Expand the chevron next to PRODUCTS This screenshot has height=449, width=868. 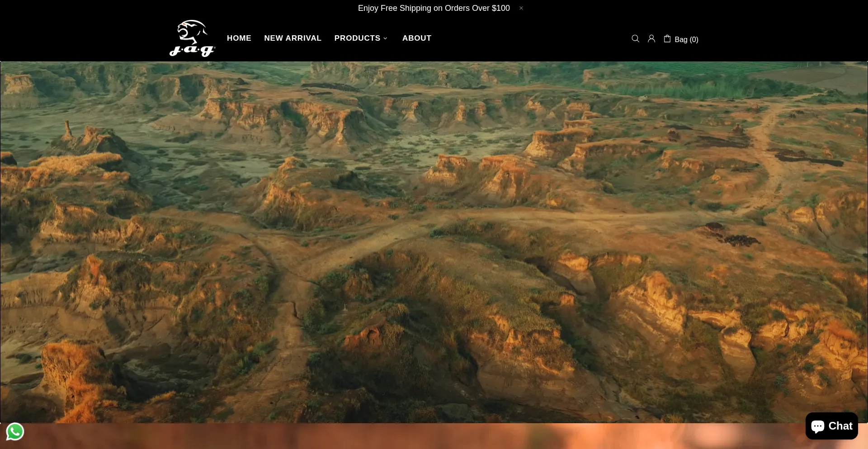coord(385,38)
